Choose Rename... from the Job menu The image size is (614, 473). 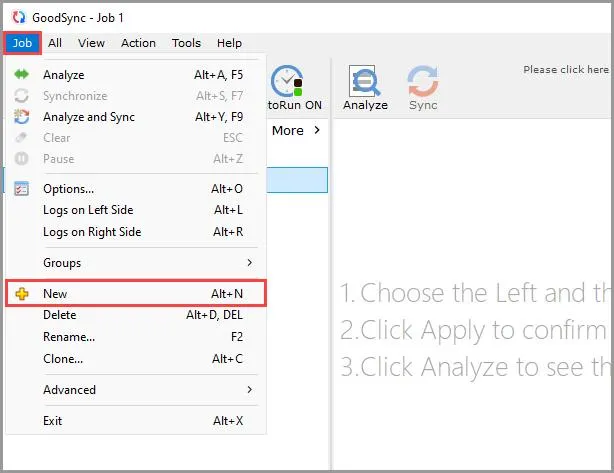(136, 337)
